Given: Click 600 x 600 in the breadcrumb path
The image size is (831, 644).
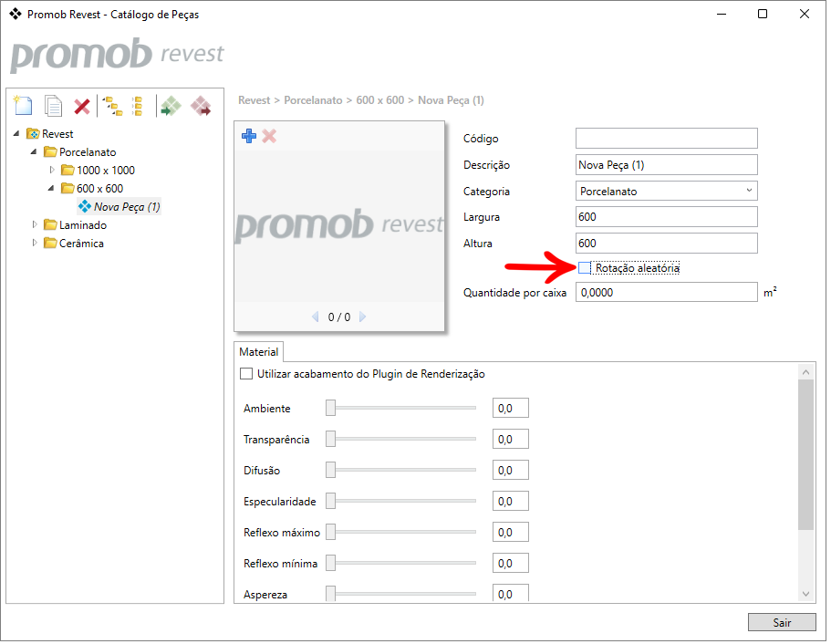Looking at the screenshot, I should pyautogui.click(x=382, y=100).
